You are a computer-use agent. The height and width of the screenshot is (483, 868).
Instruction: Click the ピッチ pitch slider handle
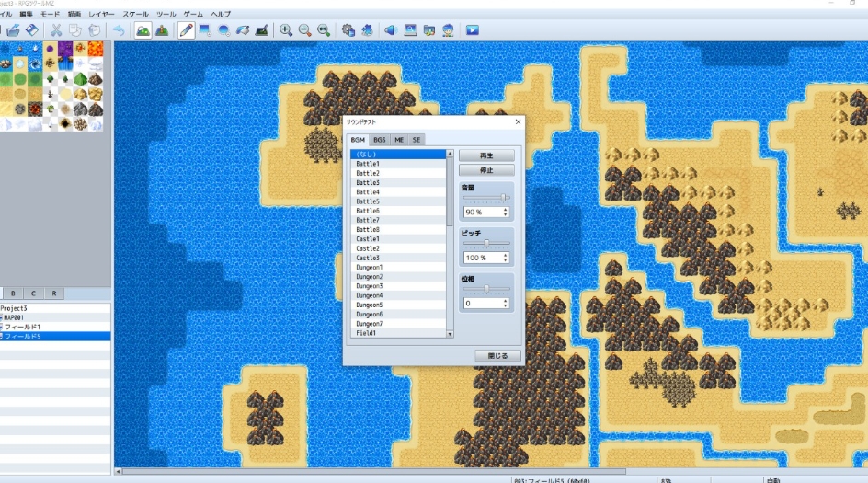(x=486, y=243)
